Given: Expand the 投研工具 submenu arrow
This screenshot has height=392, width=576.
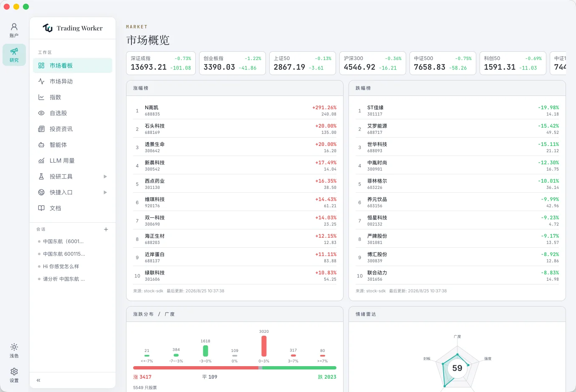Looking at the screenshot, I should [105, 176].
